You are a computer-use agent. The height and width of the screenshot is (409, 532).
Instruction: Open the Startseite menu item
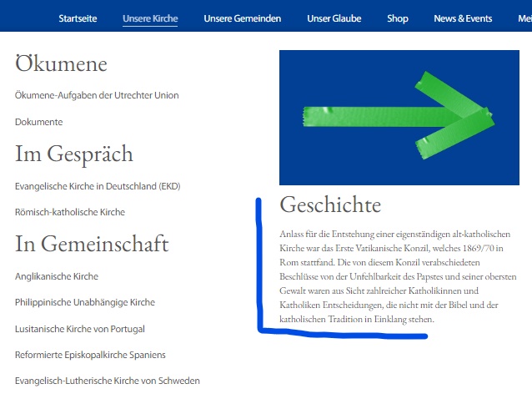point(78,18)
